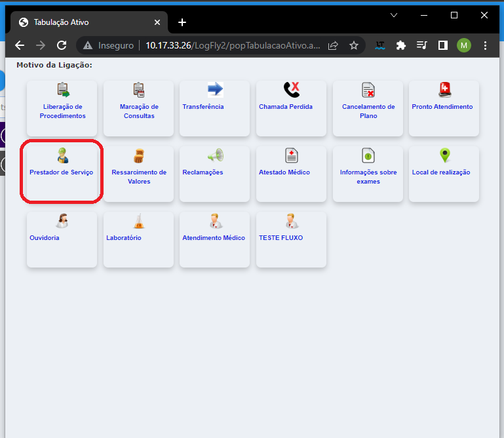Screen dimensions: 504x438
Task: Open Informações sobre exames link
Action: 368,177
